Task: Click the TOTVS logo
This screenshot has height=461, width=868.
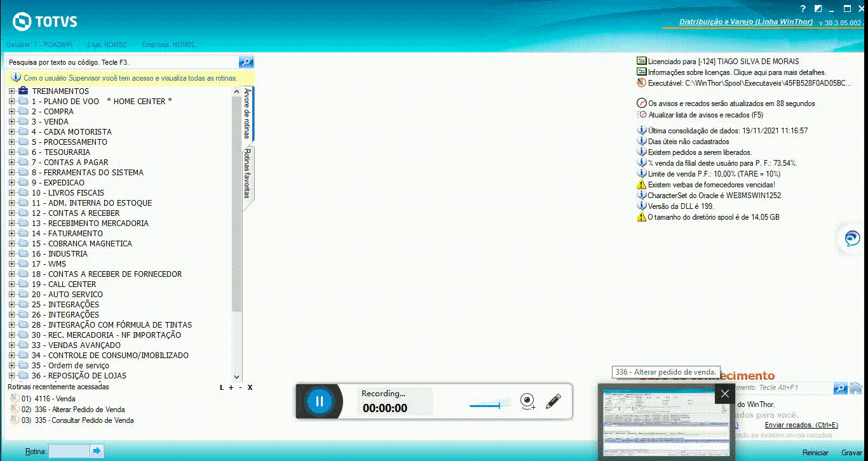Action: [x=45, y=22]
